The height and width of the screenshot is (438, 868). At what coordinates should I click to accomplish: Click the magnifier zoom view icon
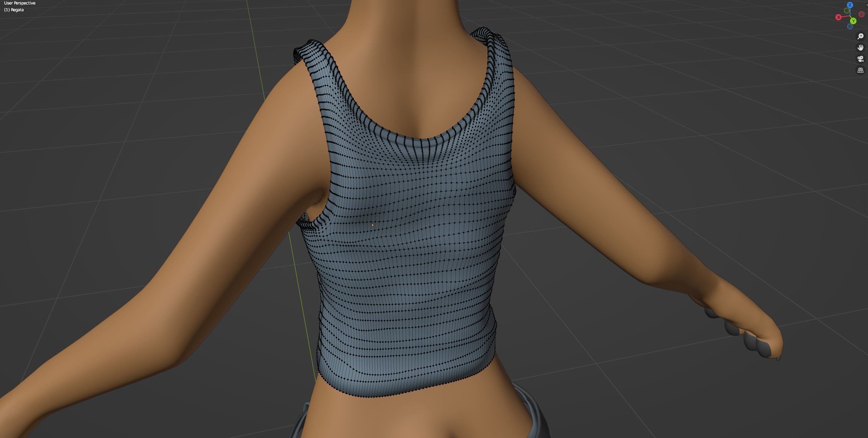(x=861, y=36)
